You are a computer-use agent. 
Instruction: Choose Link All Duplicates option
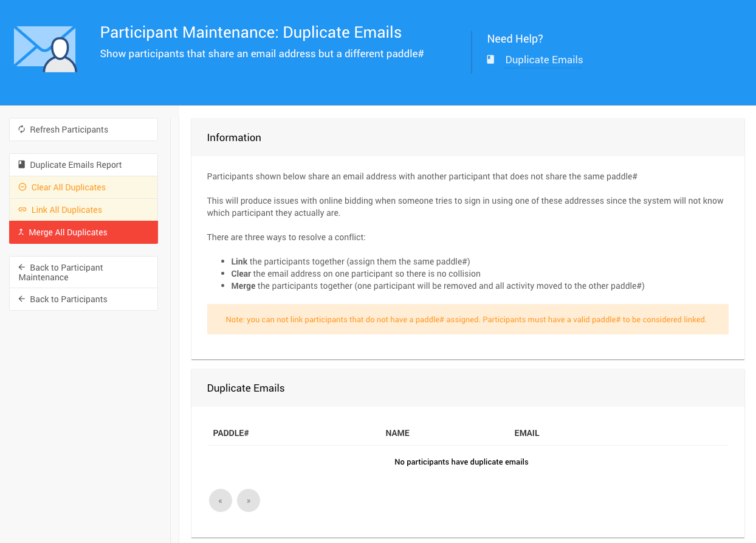tap(67, 210)
